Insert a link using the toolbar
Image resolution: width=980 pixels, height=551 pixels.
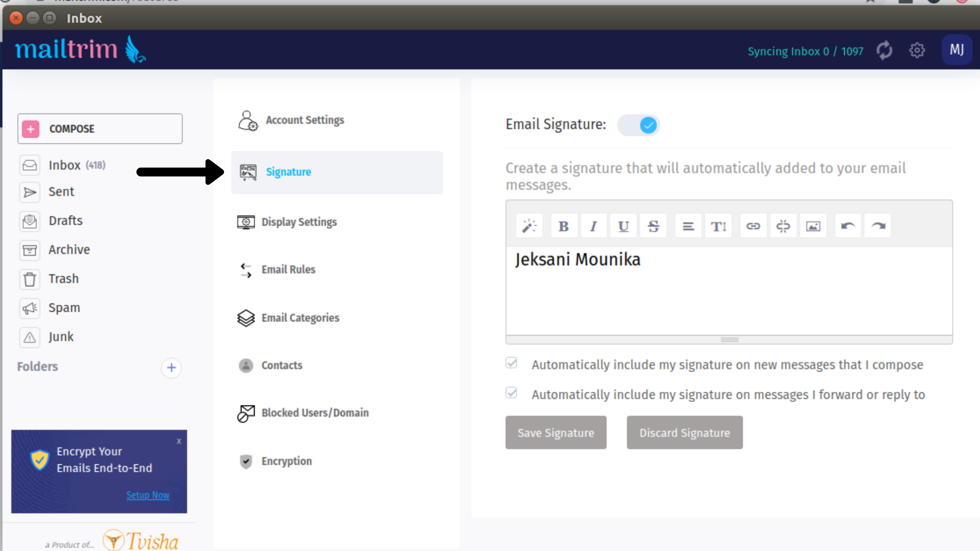tap(753, 226)
